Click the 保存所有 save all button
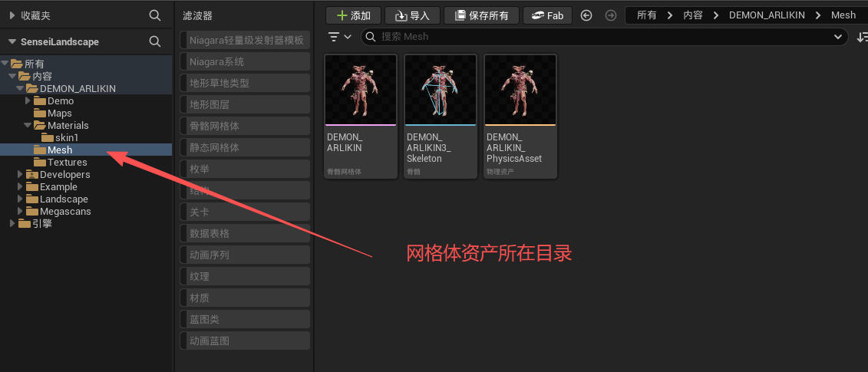The height and width of the screenshot is (372, 868). point(481,15)
